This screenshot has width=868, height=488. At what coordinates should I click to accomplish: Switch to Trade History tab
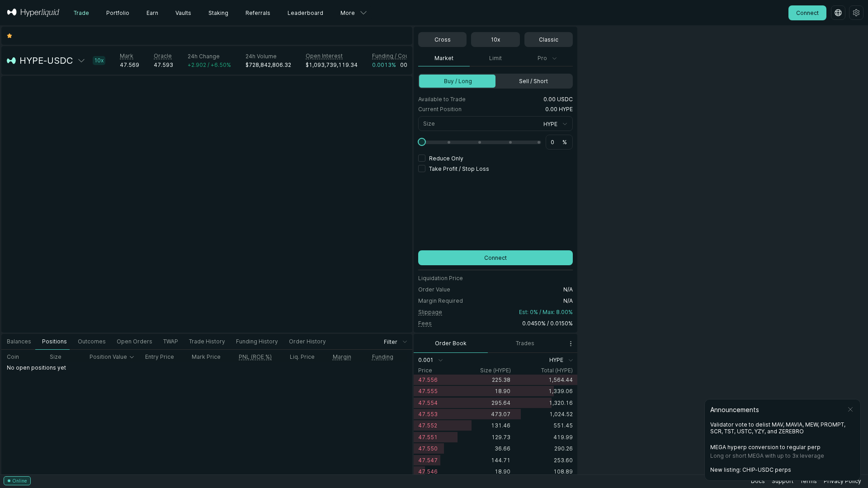(x=207, y=342)
